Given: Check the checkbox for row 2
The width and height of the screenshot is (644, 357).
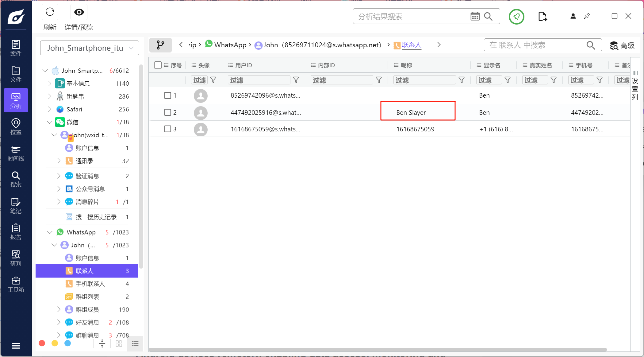Looking at the screenshot, I should [167, 112].
